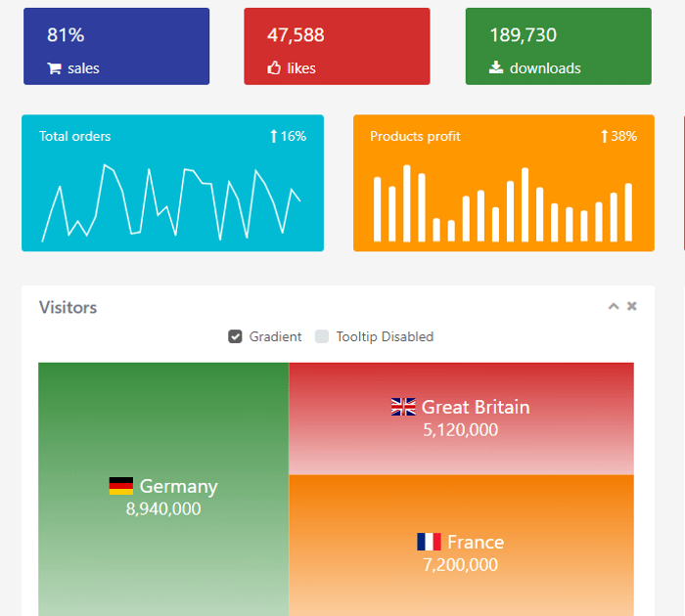The height and width of the screenshot is (616, 685).
Task: Click the Great Britain flag icon
Action: point(403,407)
